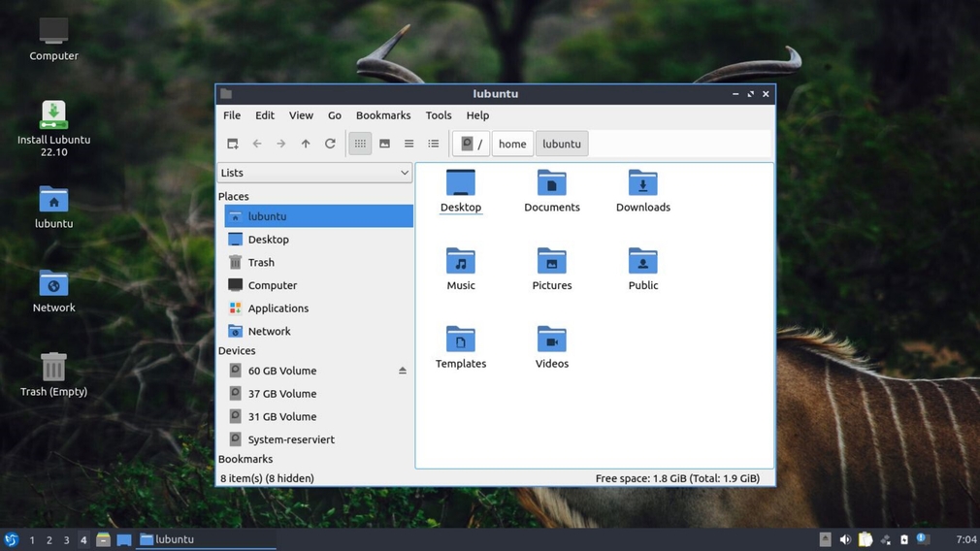Switch to icon view mode
The width and height of the screenshot is (980, 551).
pos(360,144)
